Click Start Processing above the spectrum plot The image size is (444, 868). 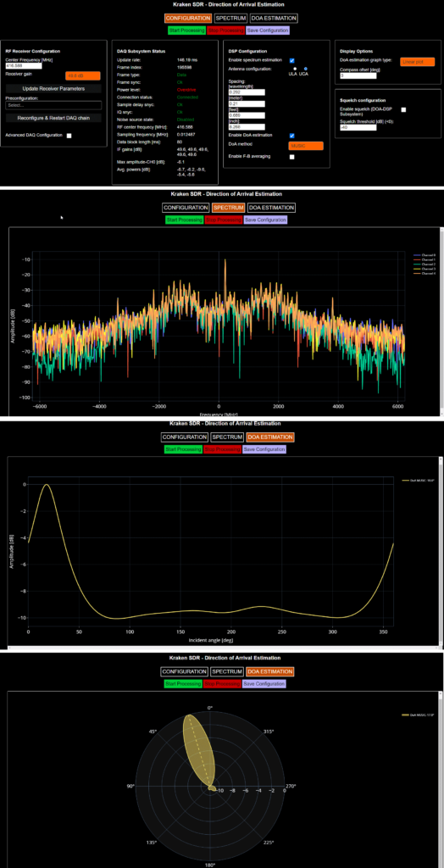pos(185,220)
